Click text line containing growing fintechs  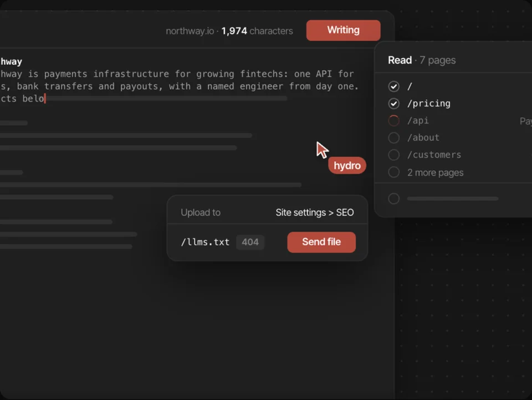point(177,74)
